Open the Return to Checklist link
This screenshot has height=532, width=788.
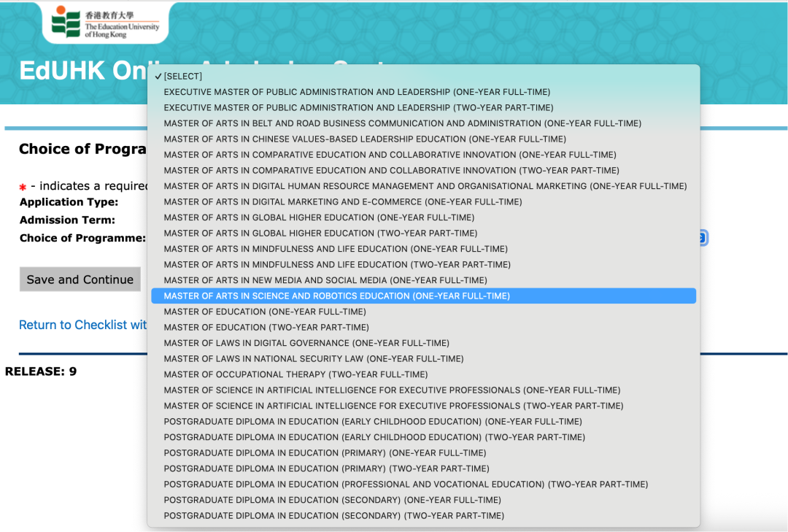(83, 325)
